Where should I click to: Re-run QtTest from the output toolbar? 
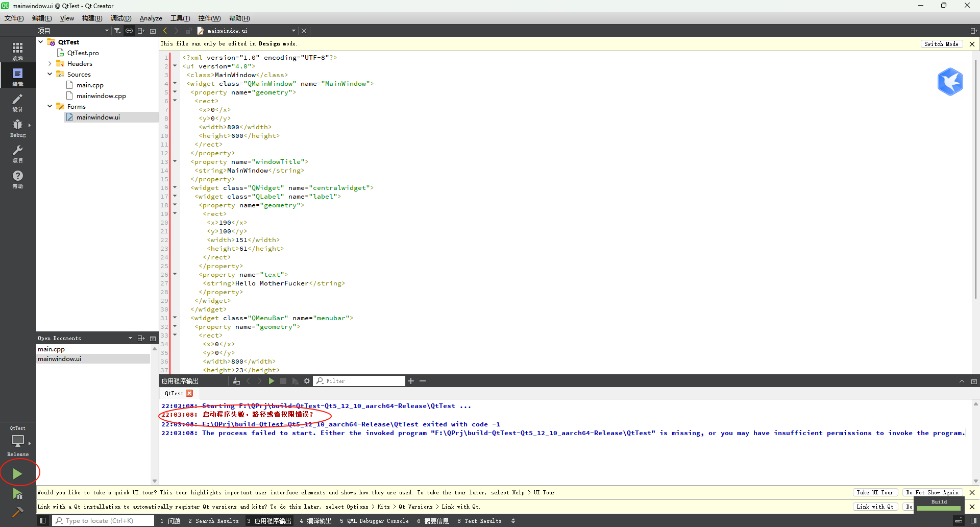coord(272,381)
